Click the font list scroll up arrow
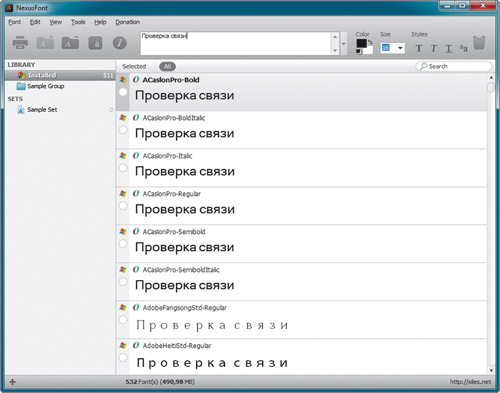The height and width of the screenshot is (393, 500). [x=491, y=78]
